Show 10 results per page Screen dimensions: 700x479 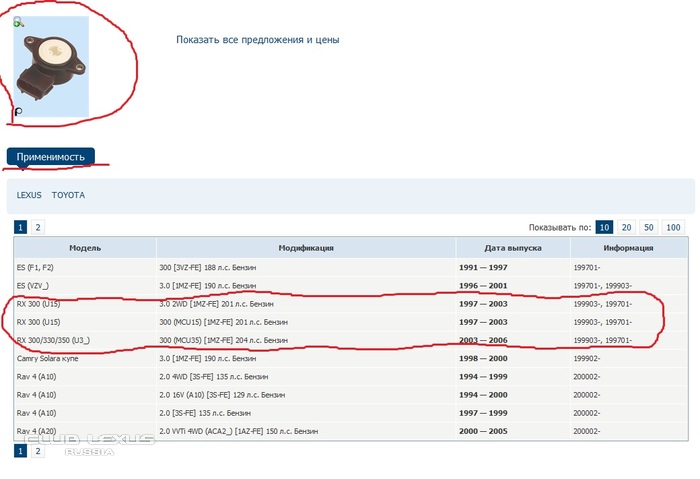pyautogui.click(x=604, y=227)
